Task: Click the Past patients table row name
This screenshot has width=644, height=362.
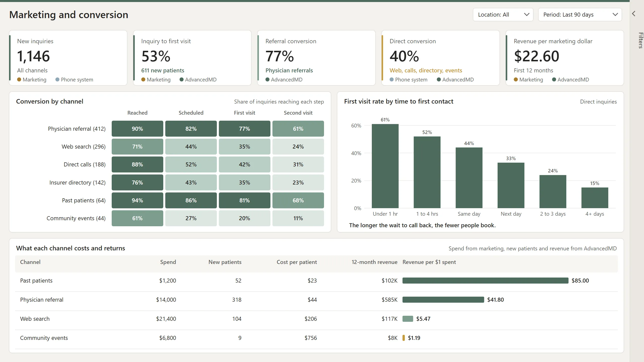Action: click(x=36, y=281)
